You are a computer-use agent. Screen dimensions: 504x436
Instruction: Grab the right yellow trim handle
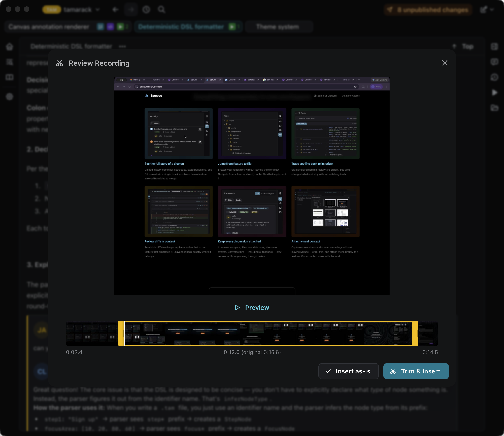[415, 333]
